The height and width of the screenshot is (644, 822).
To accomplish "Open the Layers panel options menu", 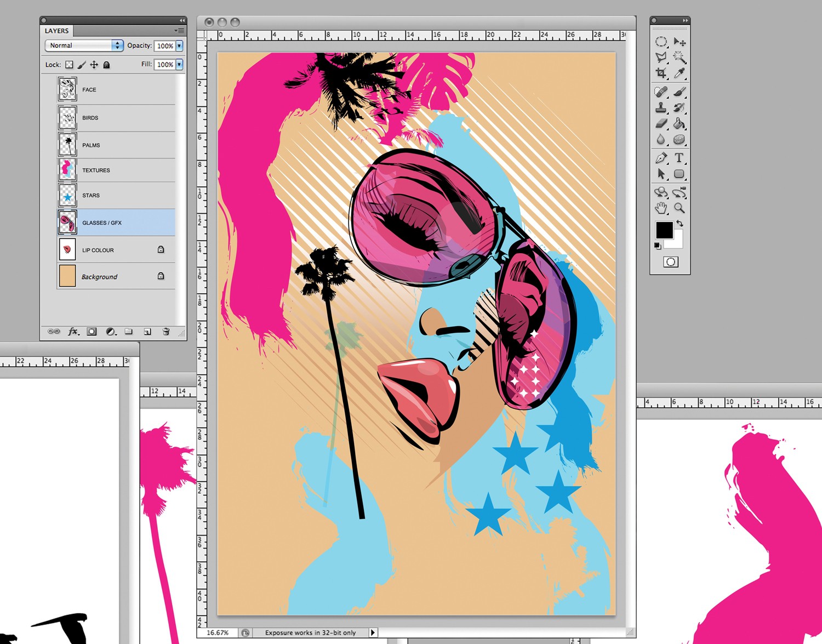I will pos(179,31).
